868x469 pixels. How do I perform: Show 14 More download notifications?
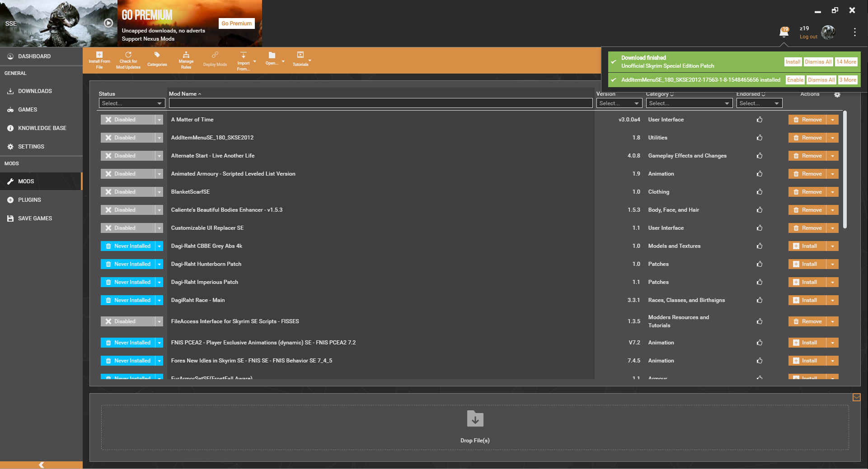click(846, 62)
